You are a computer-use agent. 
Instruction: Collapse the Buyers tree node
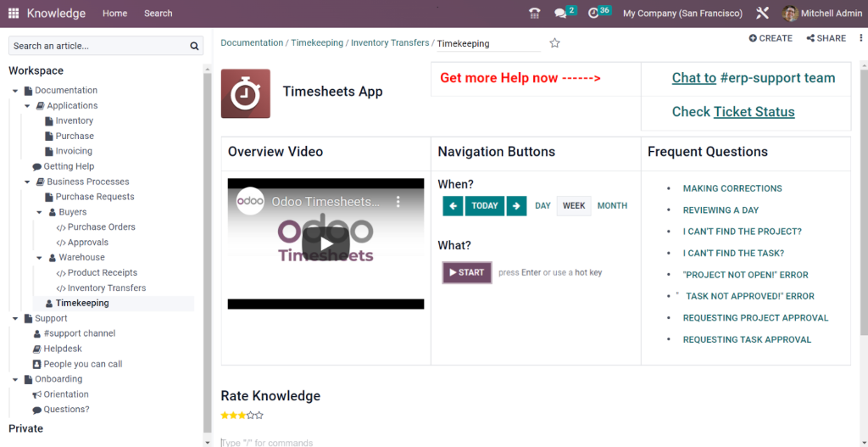39,212
